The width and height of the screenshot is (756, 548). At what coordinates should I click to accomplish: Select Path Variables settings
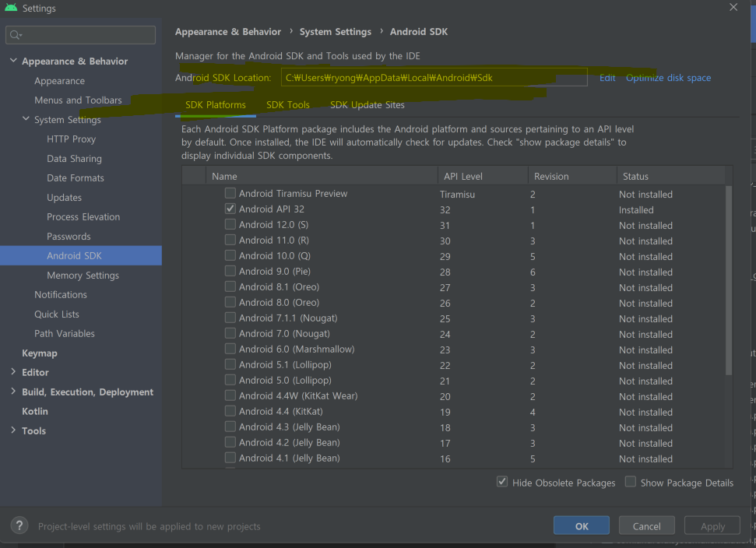65,333
